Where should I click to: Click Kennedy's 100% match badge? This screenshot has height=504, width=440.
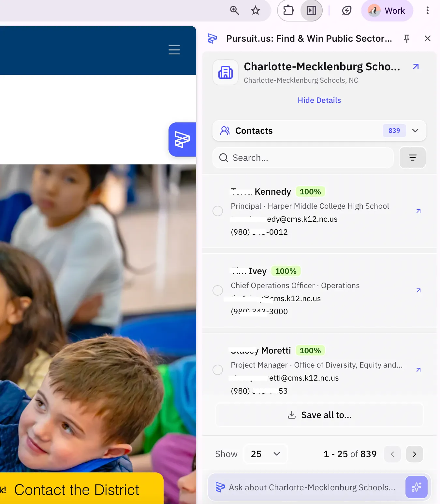pyautogui.click(x=310, y=192)
